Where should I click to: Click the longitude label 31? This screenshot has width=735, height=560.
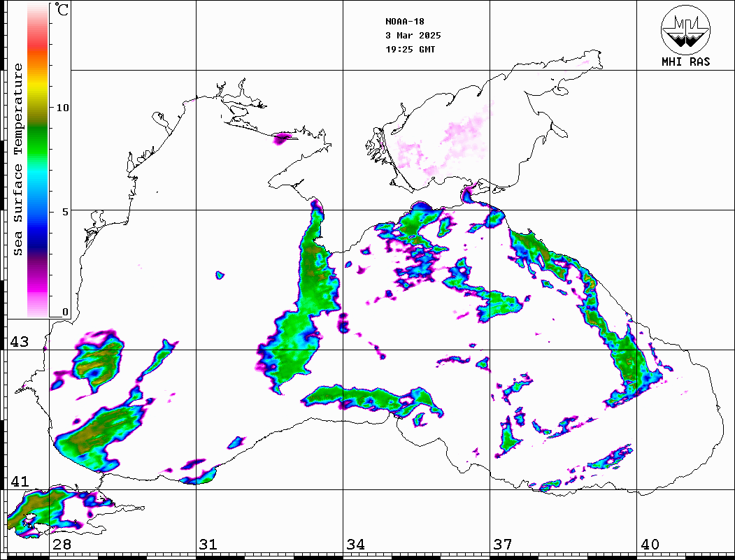(x=208, y=544)
